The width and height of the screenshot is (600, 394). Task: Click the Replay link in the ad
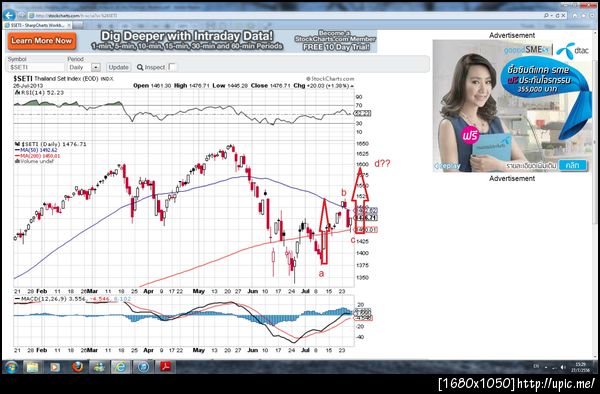tap(447, 166)
